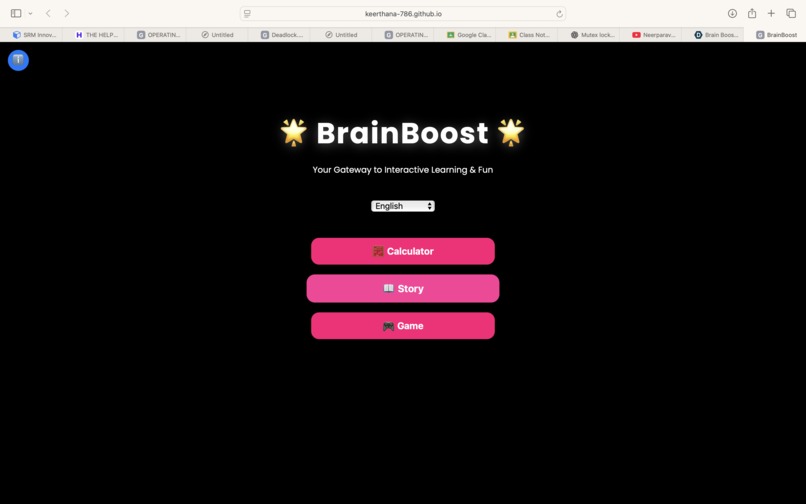The width and height of the screenshot is (806, 504).
Task: Click the blue circular accessibility icon
Action: (x=18, y=60)
